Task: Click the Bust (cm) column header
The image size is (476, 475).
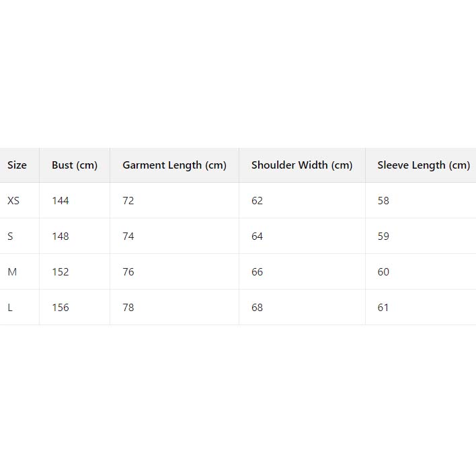Action: pos(75,165)
